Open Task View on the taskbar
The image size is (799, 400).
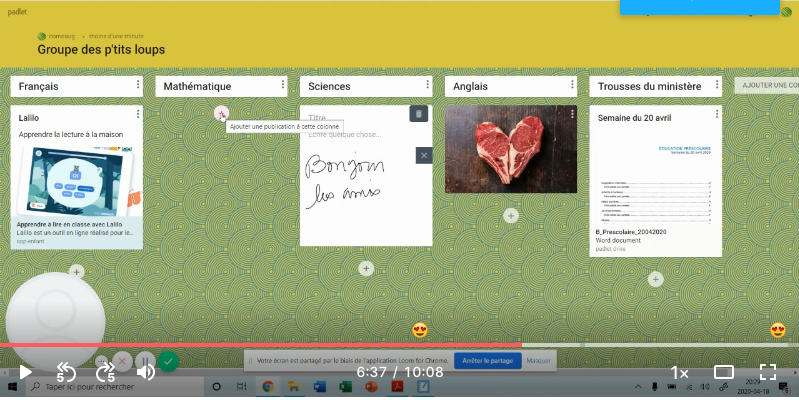(242, 387)
